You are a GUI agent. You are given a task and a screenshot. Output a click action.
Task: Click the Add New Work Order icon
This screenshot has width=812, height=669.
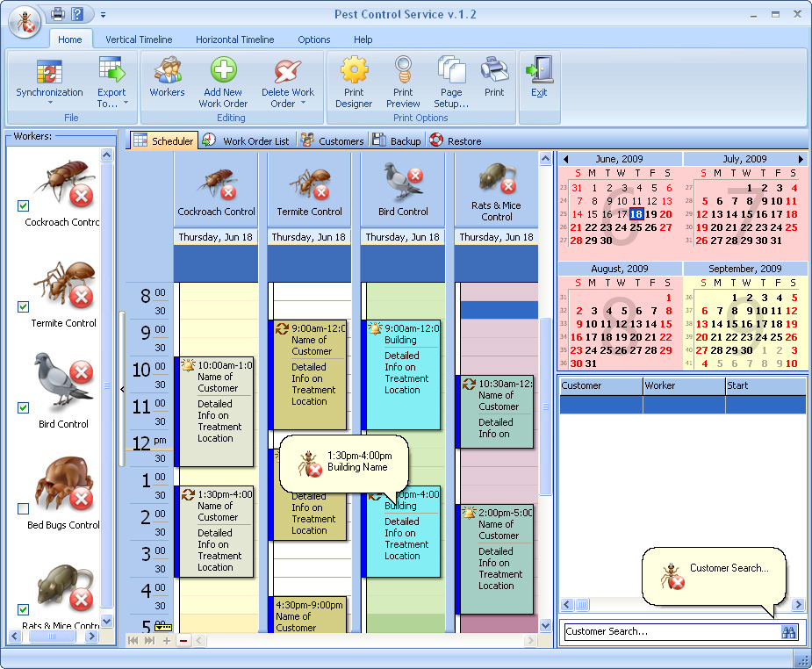[x=223, y=70]
